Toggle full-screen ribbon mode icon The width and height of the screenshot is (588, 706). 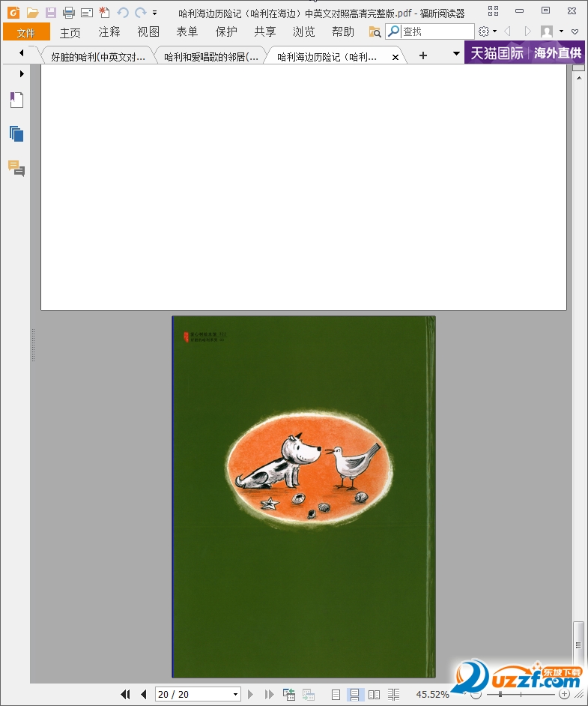[x=494, y=10]
